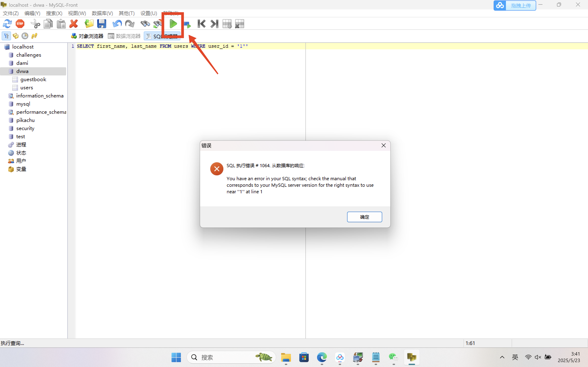Image resolution: width=588 pixels, height=367 pixels.
Task: Expand the security database in tree
Action: click(25, 128)
